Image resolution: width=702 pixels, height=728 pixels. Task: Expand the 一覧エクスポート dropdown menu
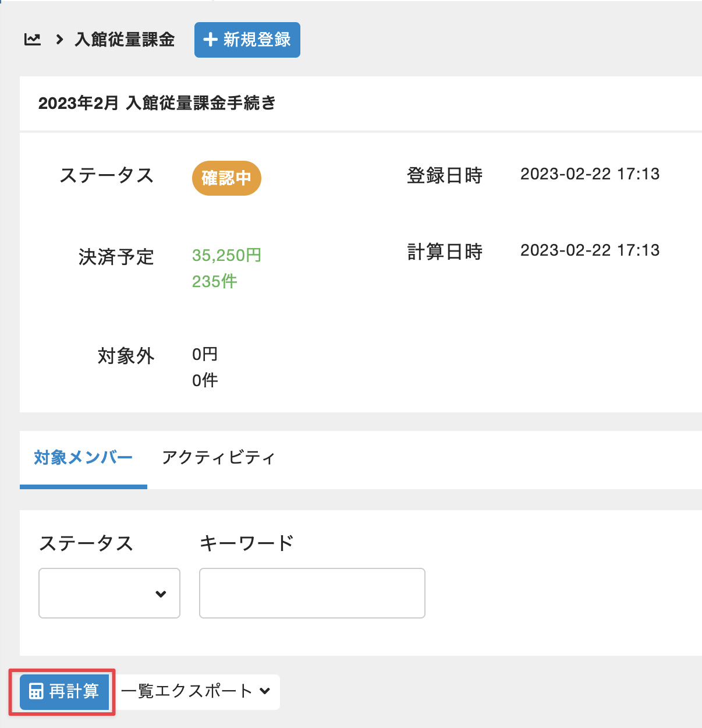pos(196,691)
